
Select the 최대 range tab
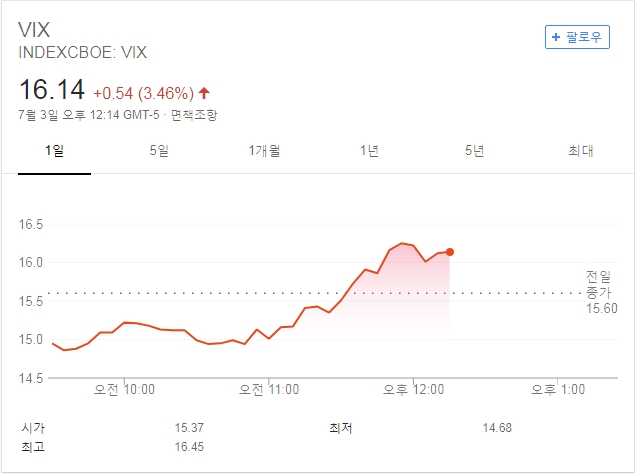(580, 151)
